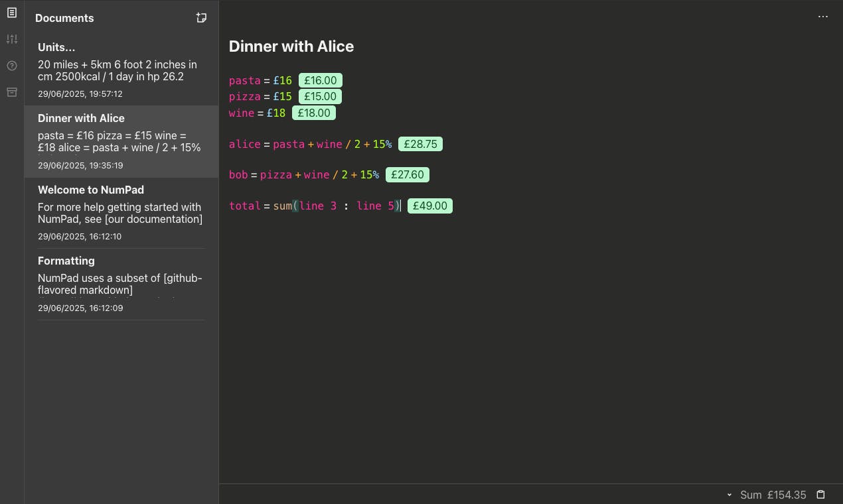Click the £18.00 wine result badge
The image size is (843, 504).
(314, 113)
